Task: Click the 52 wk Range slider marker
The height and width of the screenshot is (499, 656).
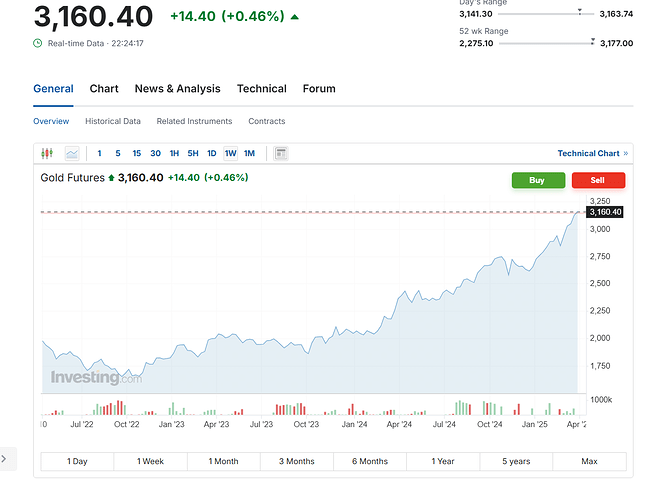Action: (x=593, y=41)
